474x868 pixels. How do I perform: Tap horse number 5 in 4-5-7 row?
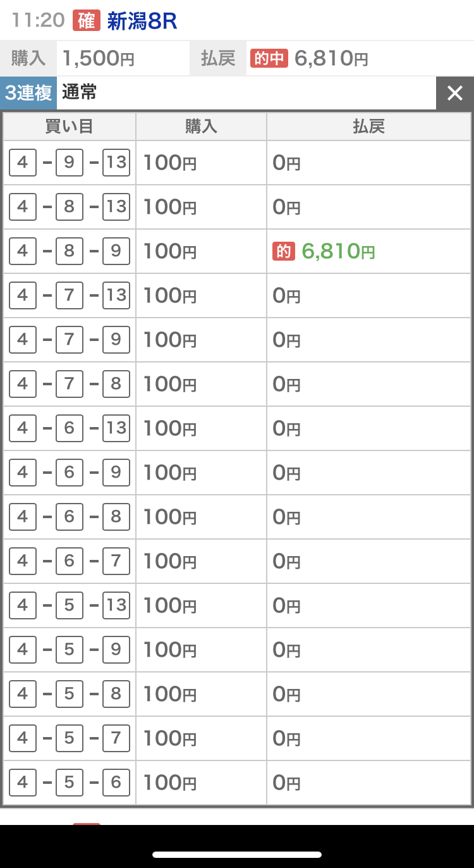70,738
